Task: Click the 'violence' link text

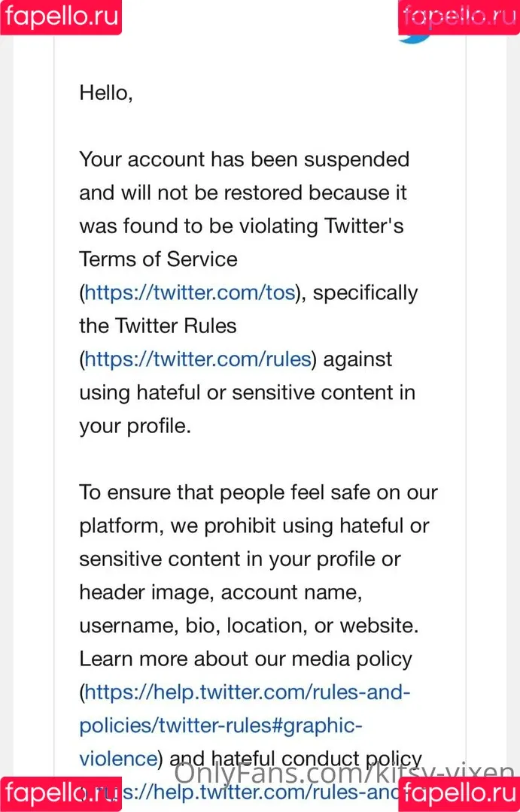Action: (118, 759)
